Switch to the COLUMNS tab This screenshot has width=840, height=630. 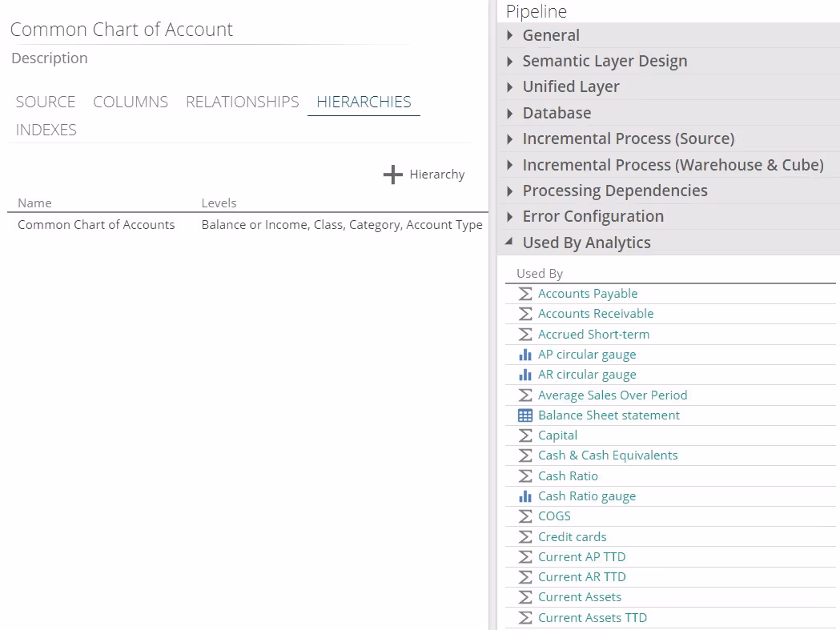(131, 102)
